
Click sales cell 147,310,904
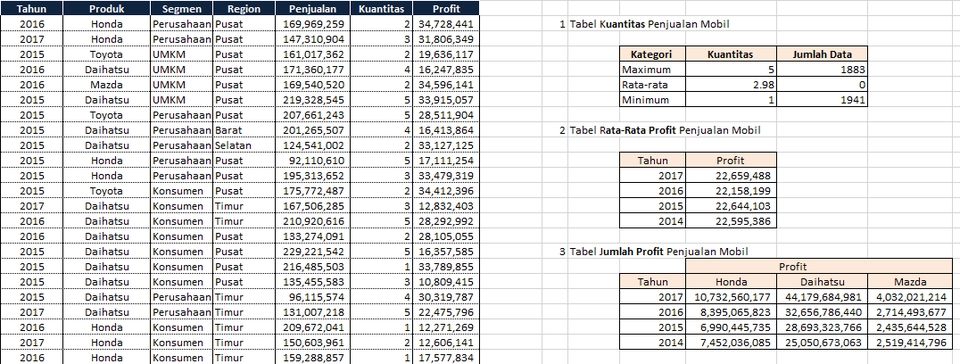point(313,39)
